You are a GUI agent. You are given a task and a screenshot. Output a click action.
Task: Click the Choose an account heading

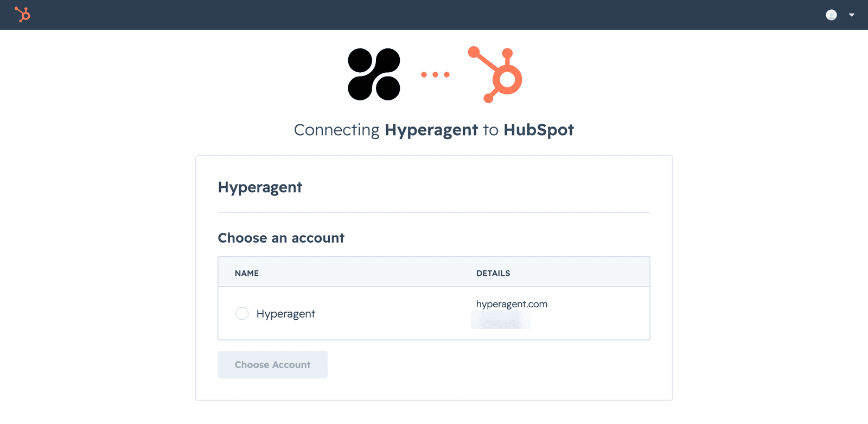[281, 238]
